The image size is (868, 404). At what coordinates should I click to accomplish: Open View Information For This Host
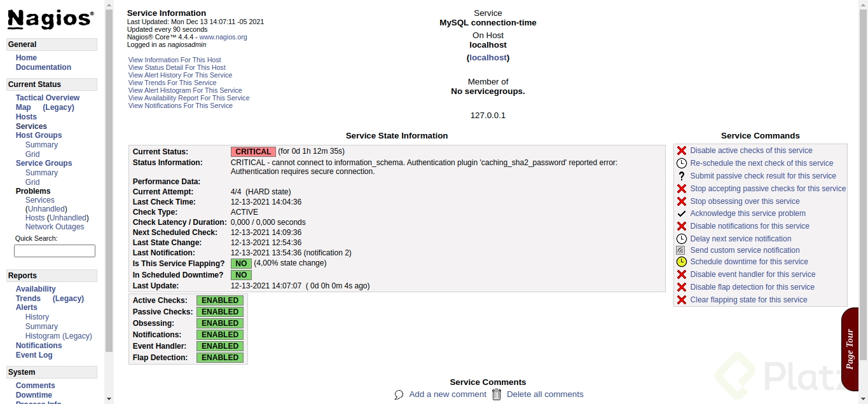tap(175, 60)
